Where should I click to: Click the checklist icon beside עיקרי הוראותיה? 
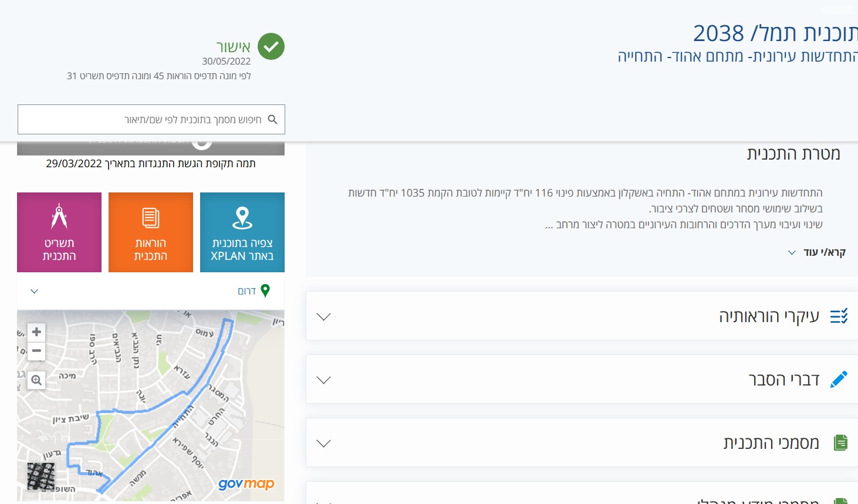(839, 316)
